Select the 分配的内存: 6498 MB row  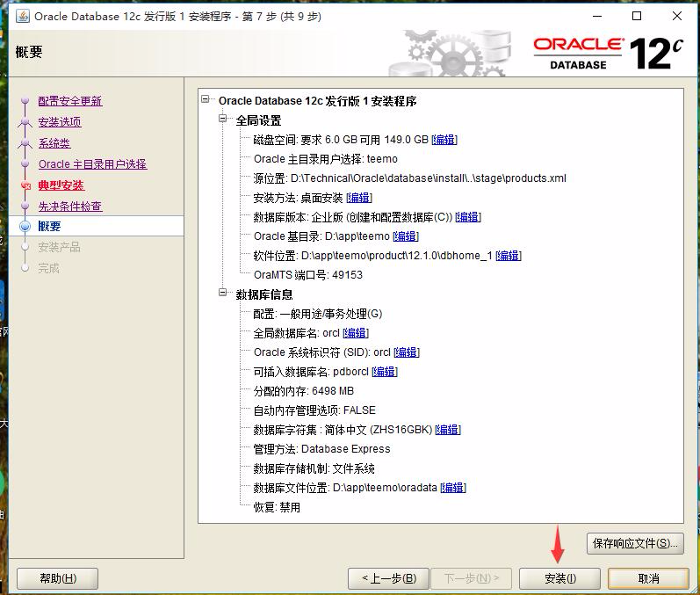pos(304,391)
